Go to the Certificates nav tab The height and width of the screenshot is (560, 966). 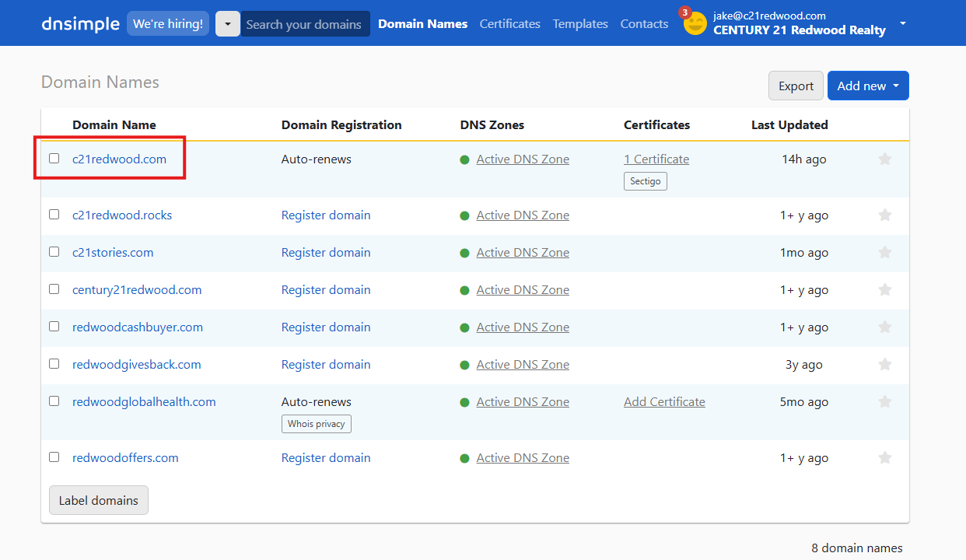pos(509,24)
